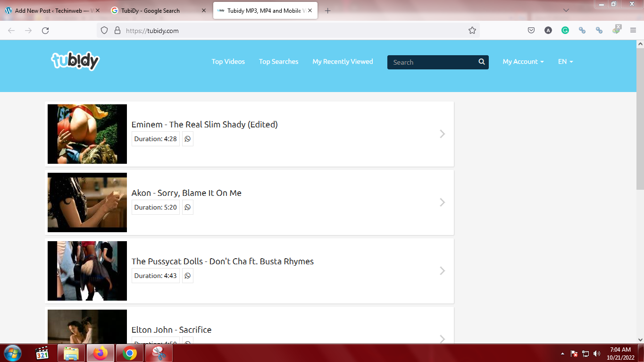Screen dimensions: 644x362
Task: Open the Windows Start menu
Action: [x=12, y=353]
